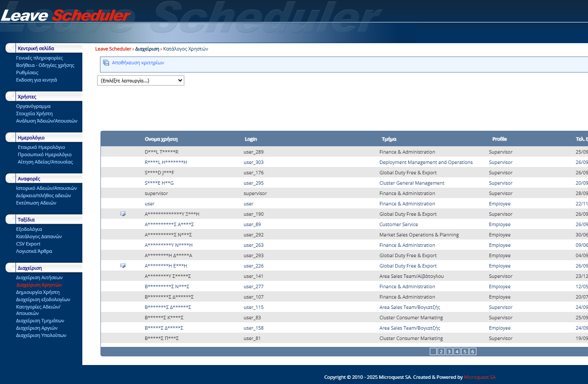Click the Leave Scheduler logo
The height and width of the screenshot is (384, 588).
pos(66,16)
